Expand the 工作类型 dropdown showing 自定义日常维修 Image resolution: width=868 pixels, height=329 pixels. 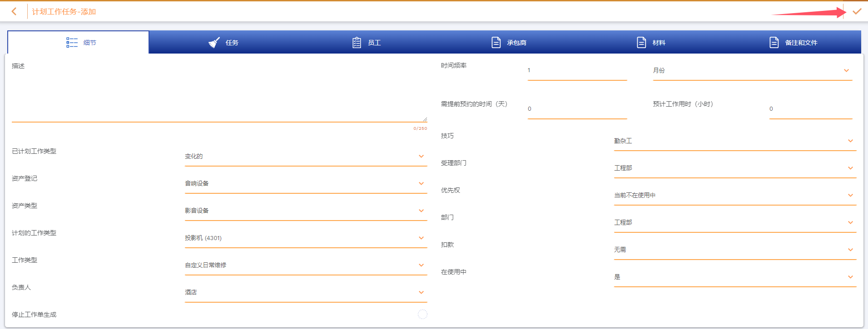tap(306, 265)
